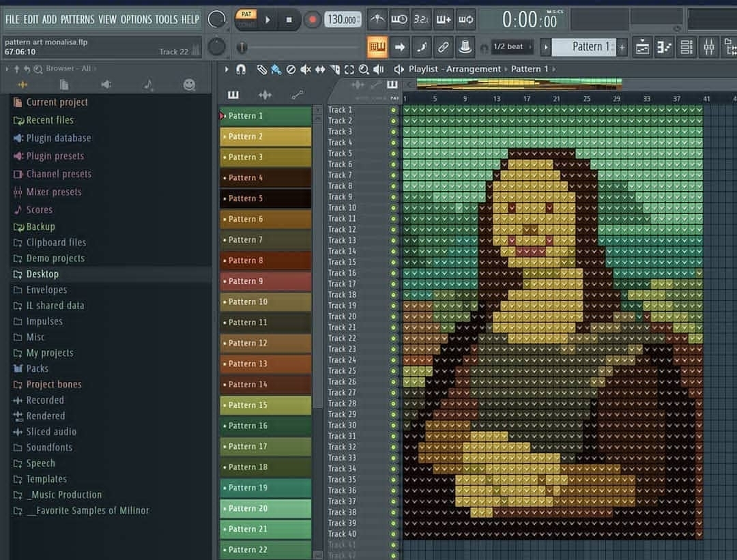The image size is (737, 560).
Task: Switch picker panel to audio clips icon
Action: [x=265, y=95]
